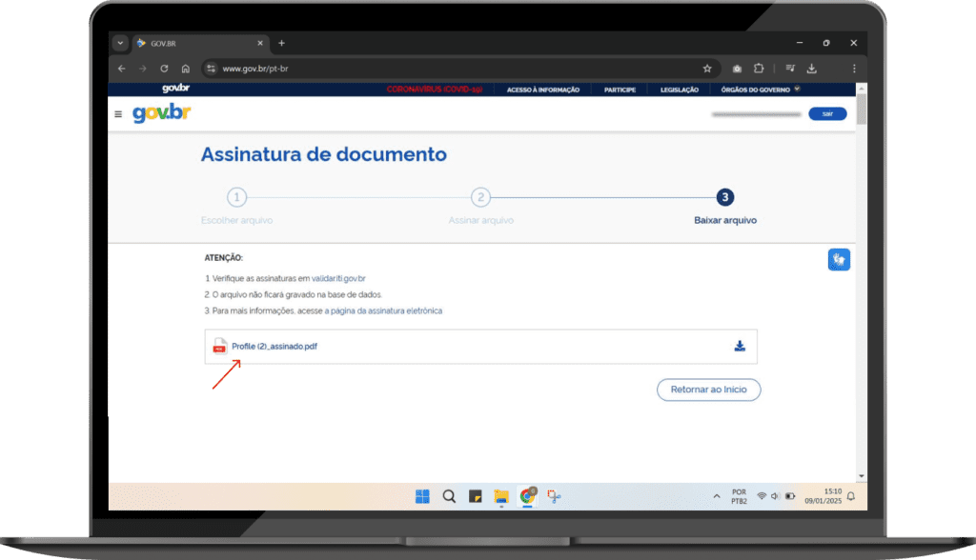
Task: Click the download icon beside the signed PDF
Action: 740,347
